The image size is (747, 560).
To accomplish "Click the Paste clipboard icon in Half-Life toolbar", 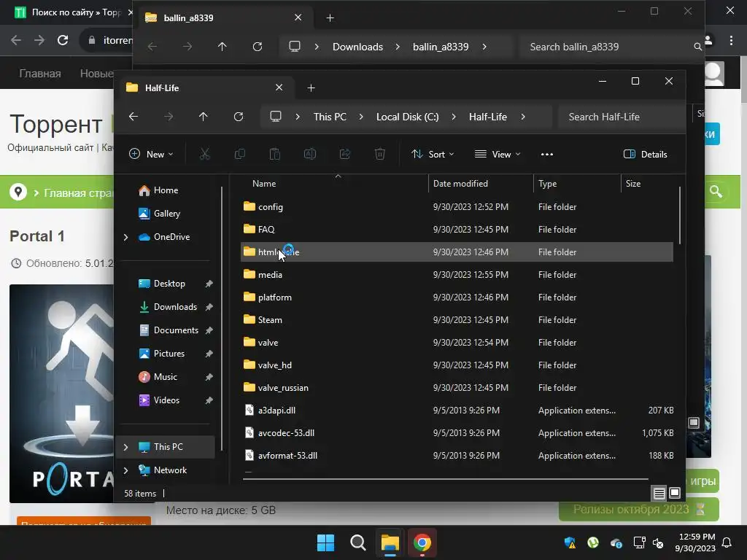I will click(x=275, y=155).
